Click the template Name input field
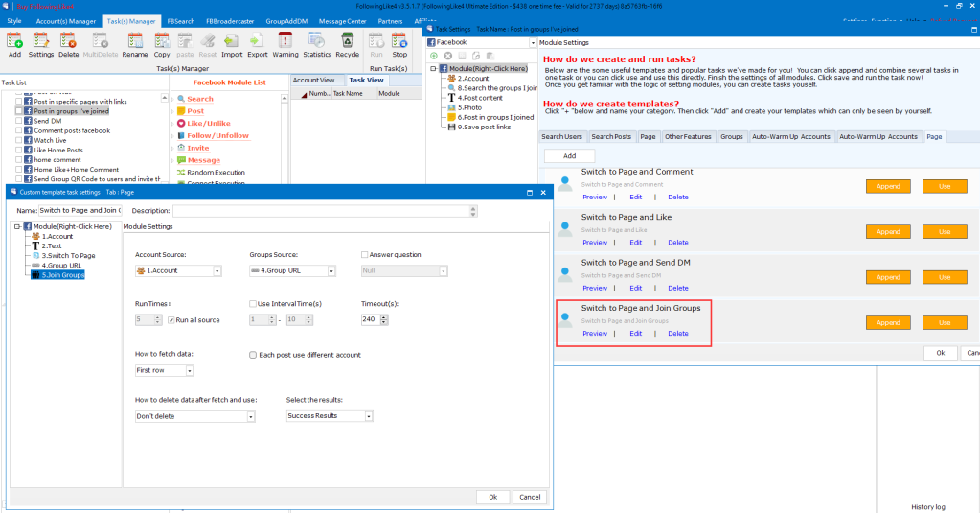980x513 pixels. (x=80, y=211)
